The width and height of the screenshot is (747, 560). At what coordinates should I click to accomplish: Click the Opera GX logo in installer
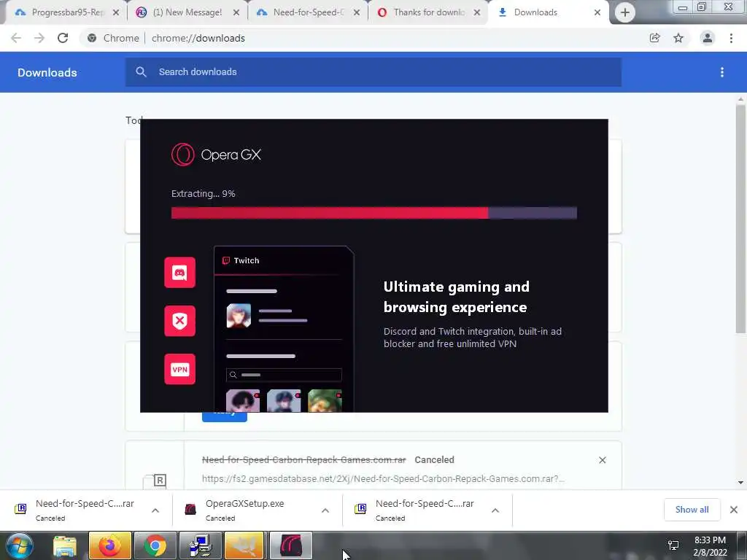(x=216, y=155)
